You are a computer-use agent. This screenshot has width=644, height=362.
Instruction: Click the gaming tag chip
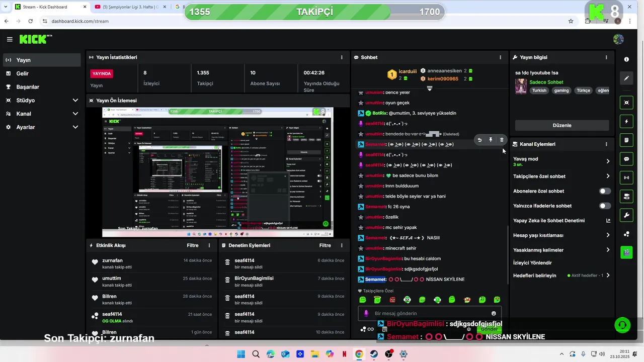point(561,90)
